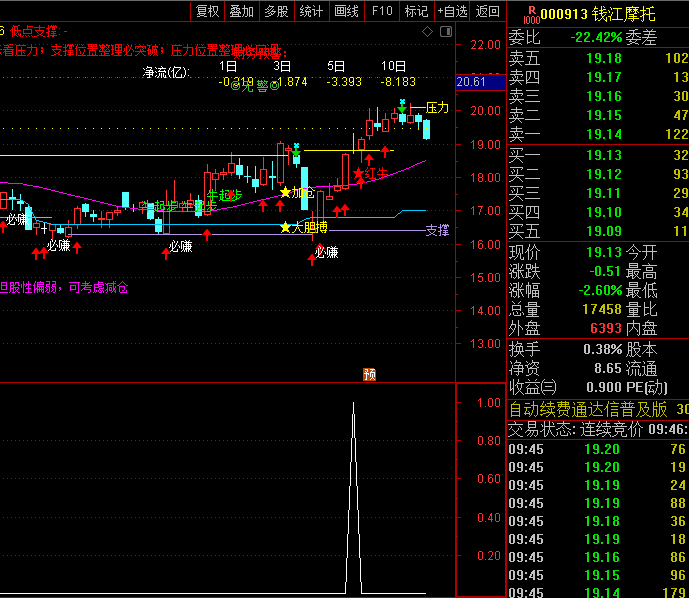This screenshot has height=598, width=689.
Task: Select the 买一 19.13 order row
Action: pyautogui.click(x=598, y=155)
